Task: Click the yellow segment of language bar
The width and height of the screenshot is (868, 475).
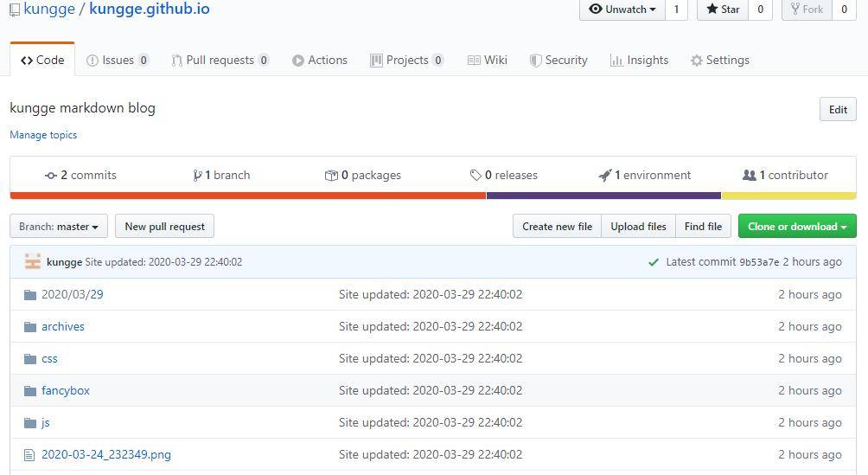Action: point(788,196)
